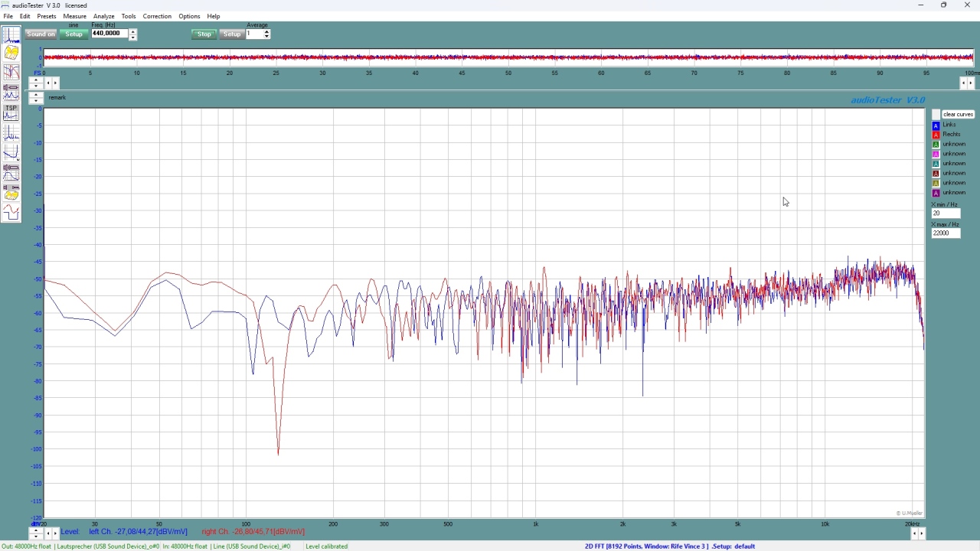Click the dark red unknown curve marker
Screen dimensions: 980x551
pos(936,173)
